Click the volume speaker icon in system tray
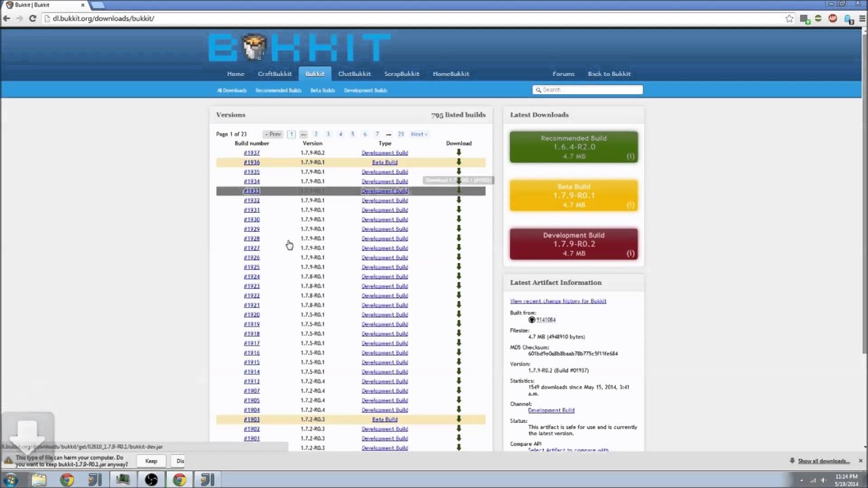The width and height of the screenshot is (868, 488). click(x=824, y=481)
